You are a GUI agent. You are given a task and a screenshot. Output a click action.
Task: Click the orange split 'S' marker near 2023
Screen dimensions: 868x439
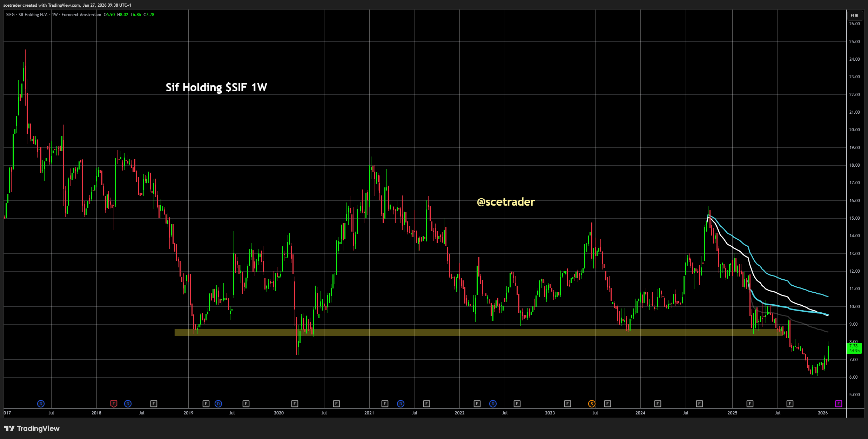592,404
